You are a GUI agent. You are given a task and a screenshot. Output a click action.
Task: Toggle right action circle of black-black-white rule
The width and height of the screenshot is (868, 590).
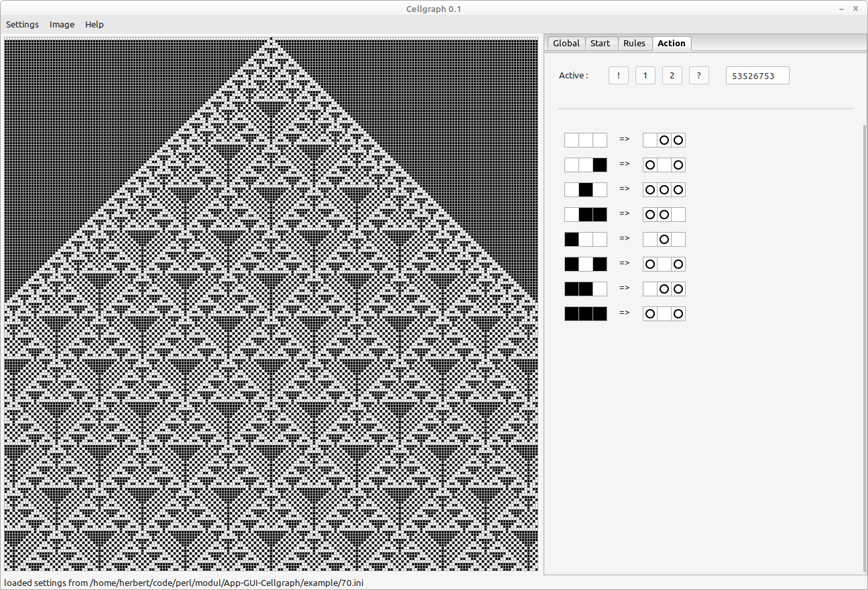point(678,289)
